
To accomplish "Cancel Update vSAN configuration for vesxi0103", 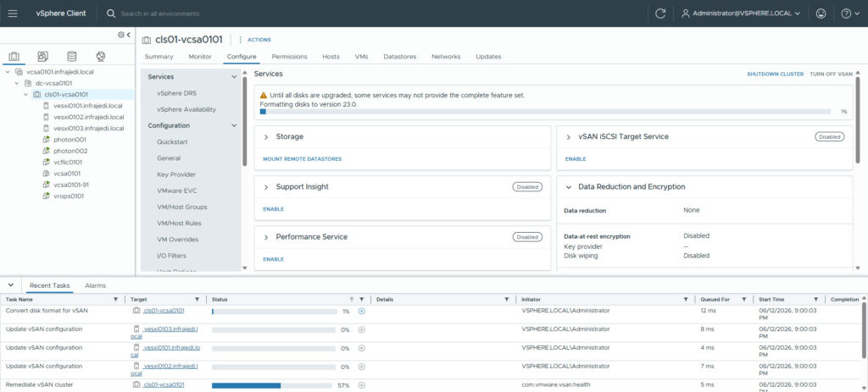I will coord(361,329).
